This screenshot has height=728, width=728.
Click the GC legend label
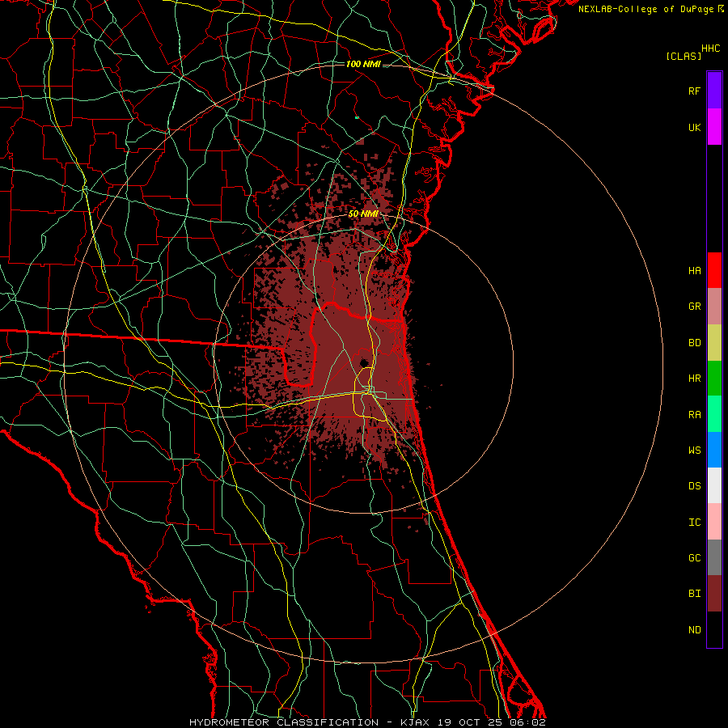click(694, 557)
